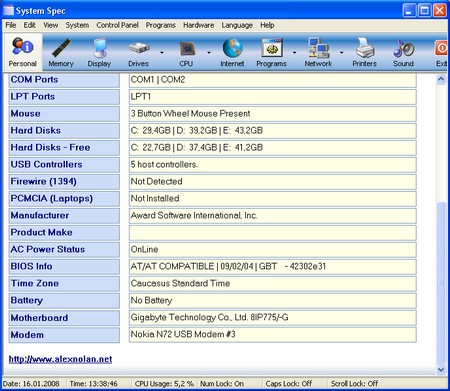This screenshot has width=450, height=391.
Task: Open the Network toolbar icon
Action: pyautogui.click(x=318, y=52)
